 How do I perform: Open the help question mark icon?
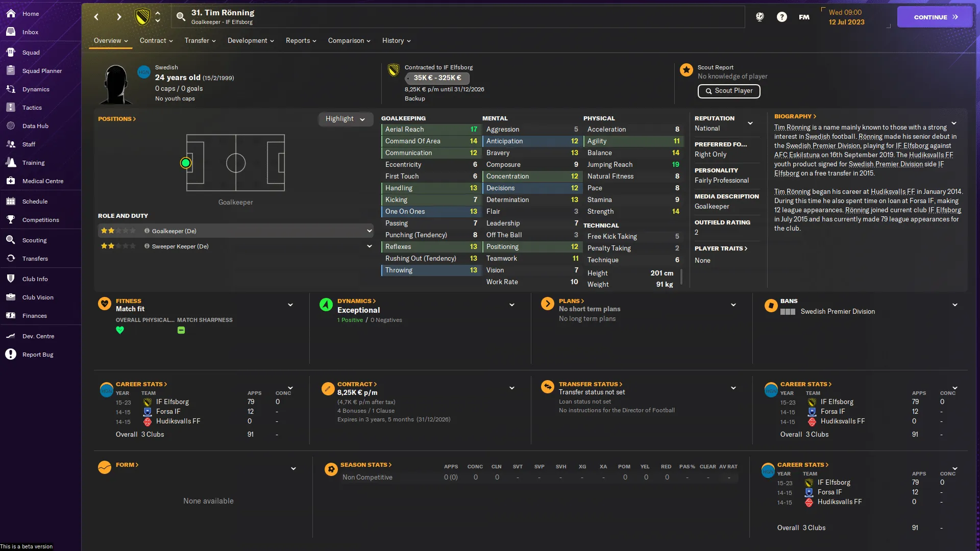tap(782, 17)
